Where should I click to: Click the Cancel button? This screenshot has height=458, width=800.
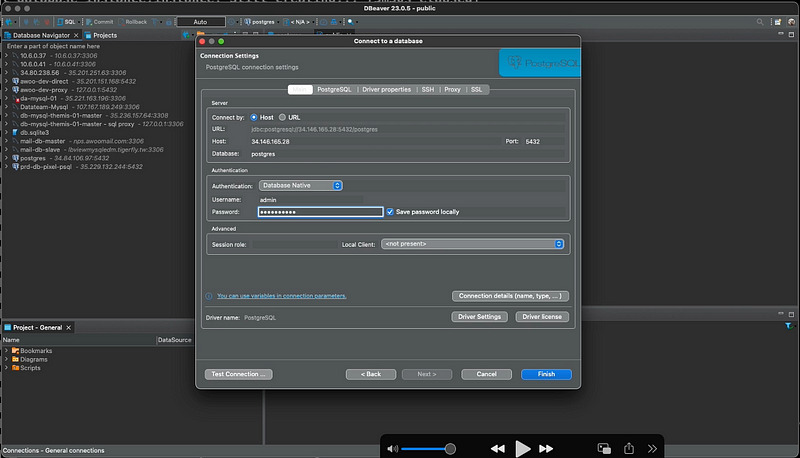click(x=486, y=374)
